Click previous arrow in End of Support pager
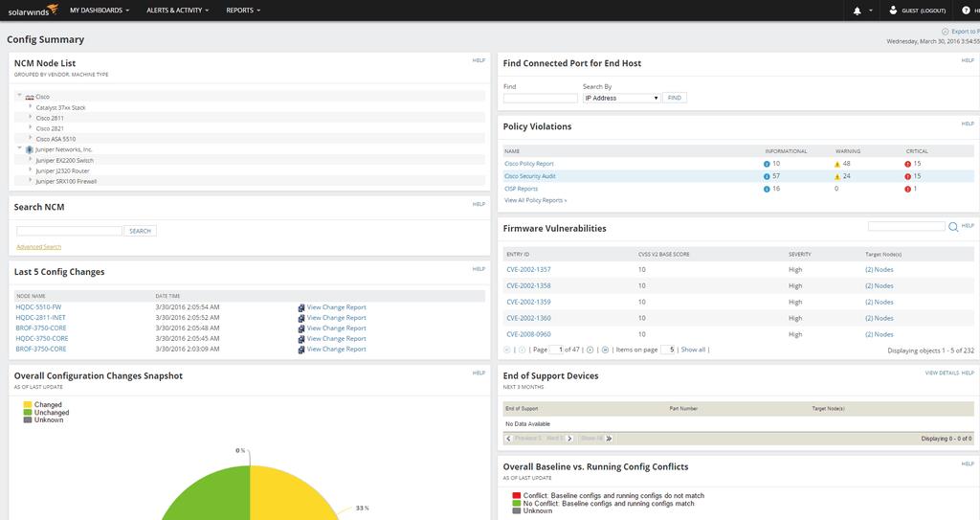This screenshot has width=980, height=520. click(x=509, y=439)
